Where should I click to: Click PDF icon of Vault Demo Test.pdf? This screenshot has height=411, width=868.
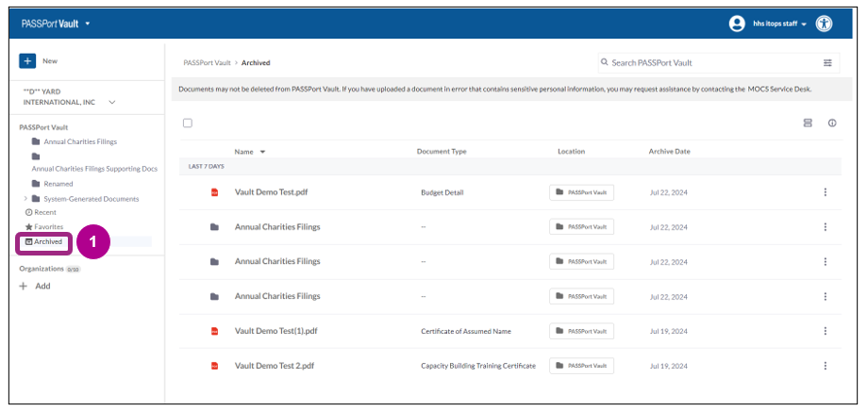coord(215,192)
